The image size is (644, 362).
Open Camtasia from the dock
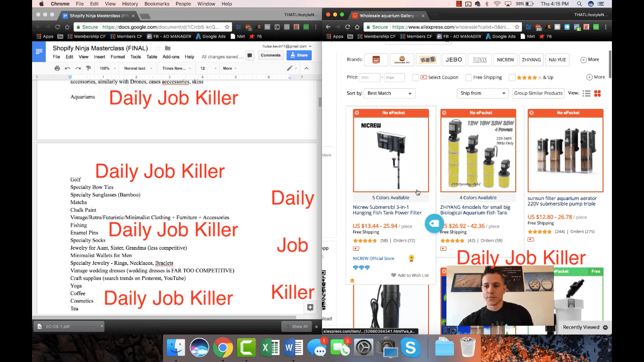[x=246, y=348]
